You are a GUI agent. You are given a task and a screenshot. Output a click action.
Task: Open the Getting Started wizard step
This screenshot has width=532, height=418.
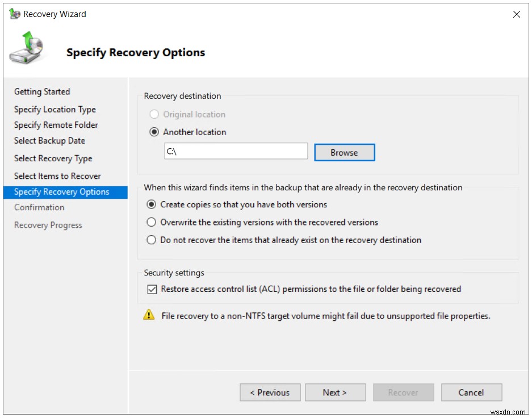[42, 91]
